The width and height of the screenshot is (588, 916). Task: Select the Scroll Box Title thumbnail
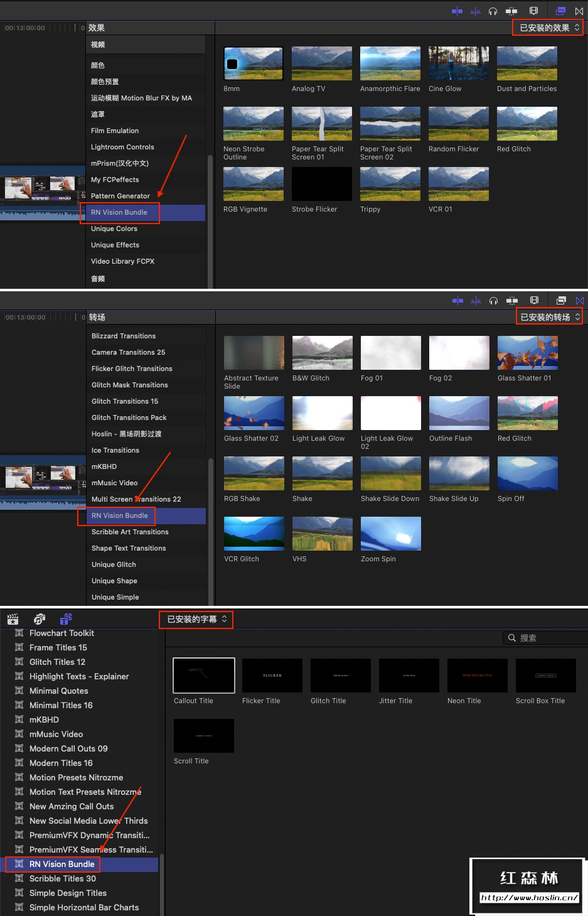pos(546,676)
